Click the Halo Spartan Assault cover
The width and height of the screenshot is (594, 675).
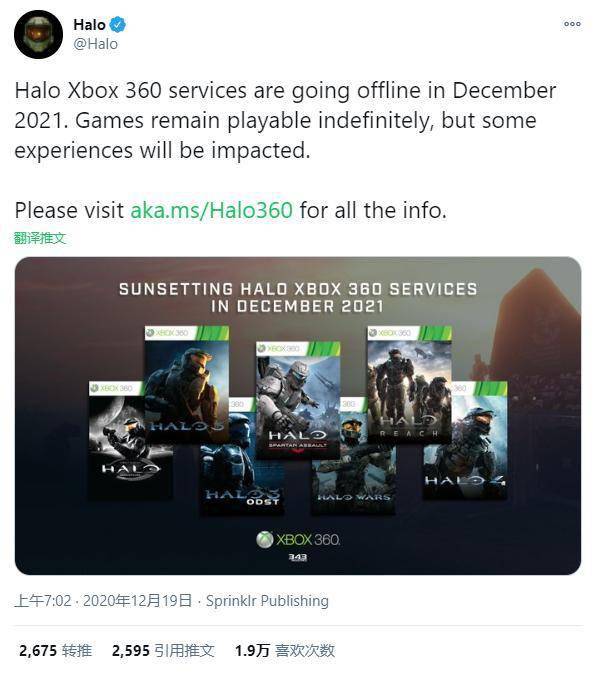coord(298,400)
